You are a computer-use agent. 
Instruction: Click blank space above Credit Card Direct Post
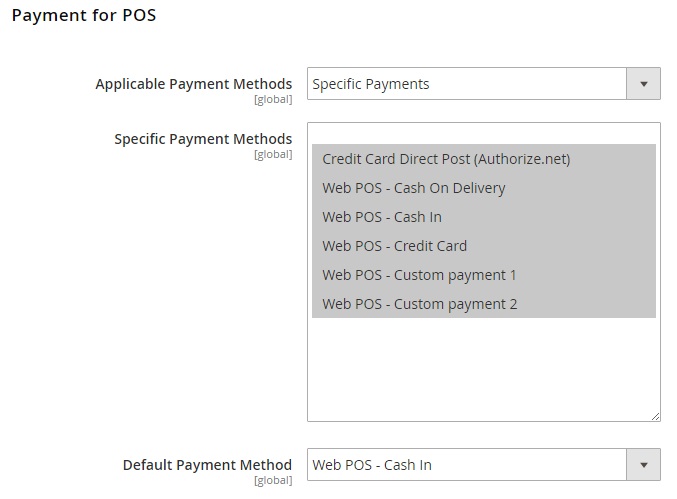[484, 134]
